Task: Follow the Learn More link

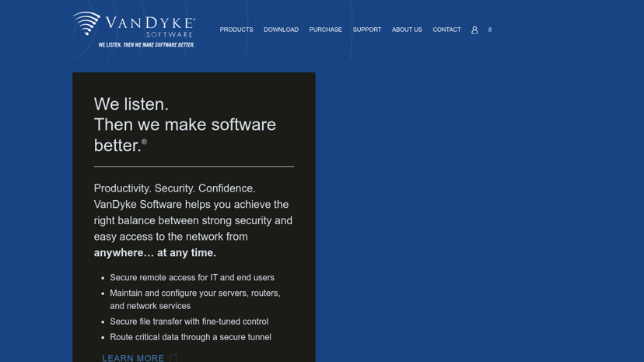Action: [133, 358]
